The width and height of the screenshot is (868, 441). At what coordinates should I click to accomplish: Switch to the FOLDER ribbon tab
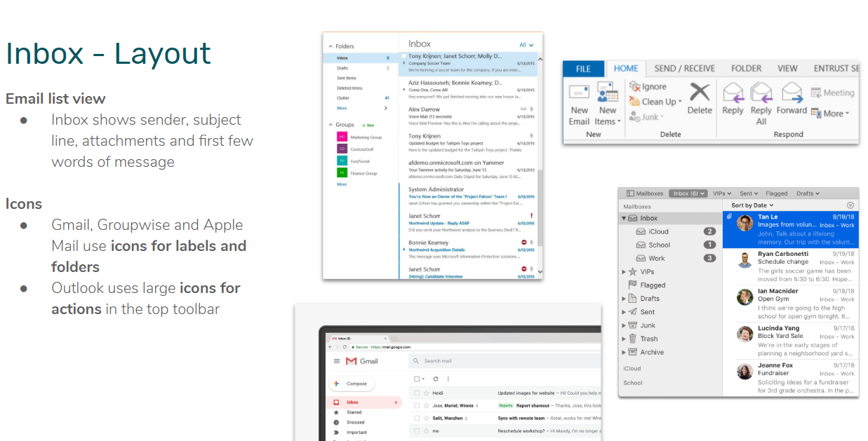746,69
